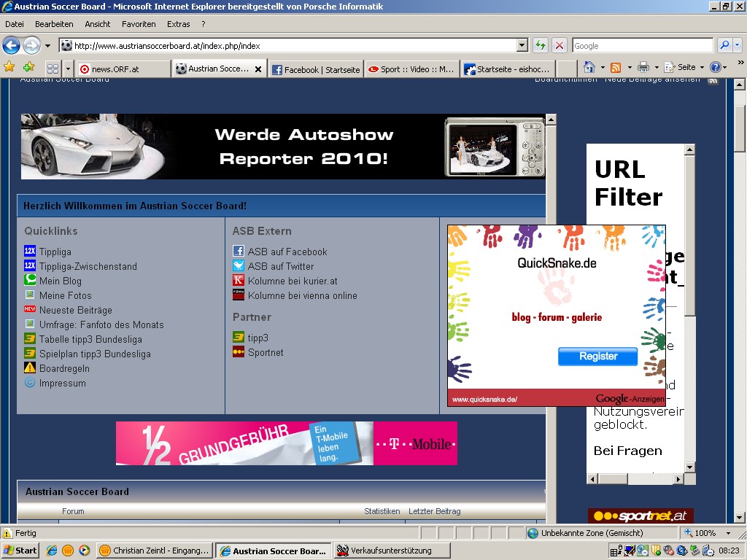Open the Help question mark icon
The width and height of the screenshot is (747, 560).
coord(715,67)
